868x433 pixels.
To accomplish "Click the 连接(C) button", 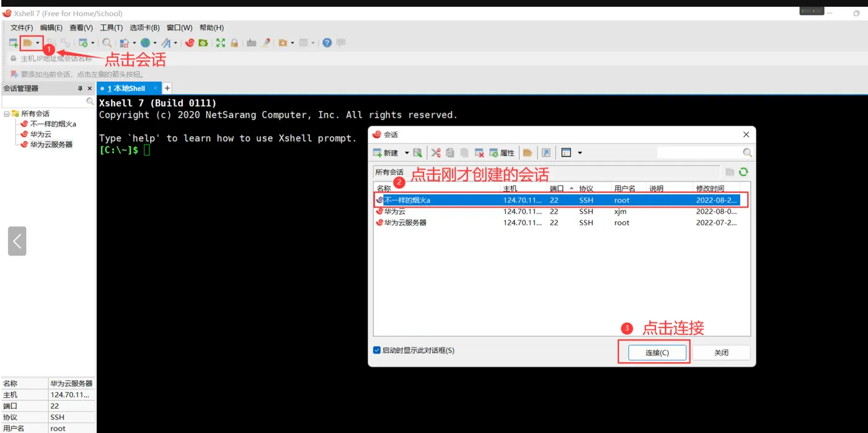I will pos(657,352).
